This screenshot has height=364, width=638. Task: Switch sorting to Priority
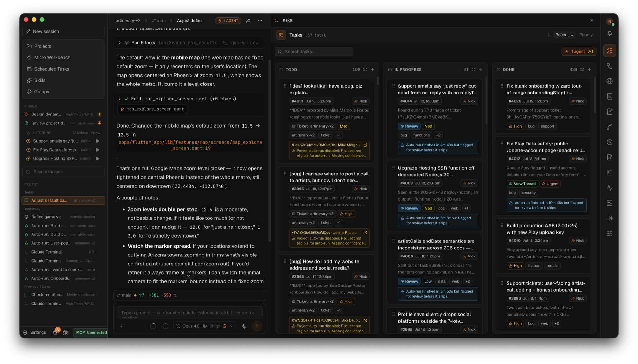pos(586,35)
